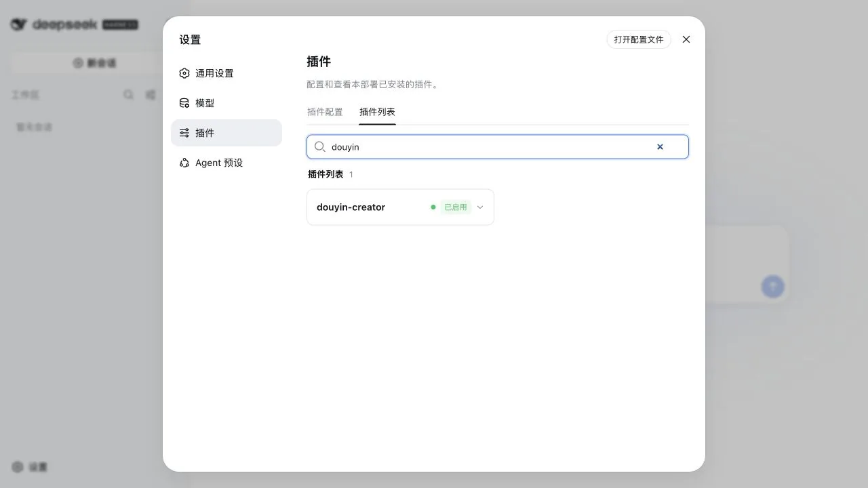The image size is (868, 488).
Task: Click the 设置 button at bottom of background sidebar
Action: 30,467
